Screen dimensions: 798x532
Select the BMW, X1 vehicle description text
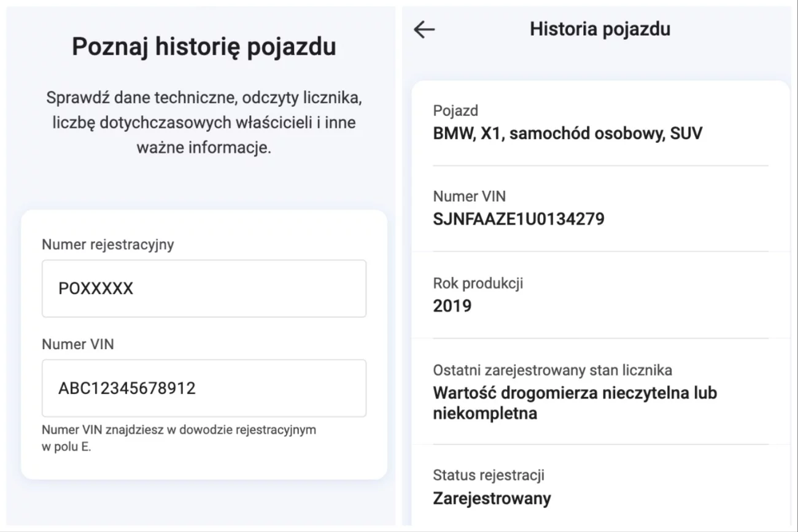click(568, 133)
